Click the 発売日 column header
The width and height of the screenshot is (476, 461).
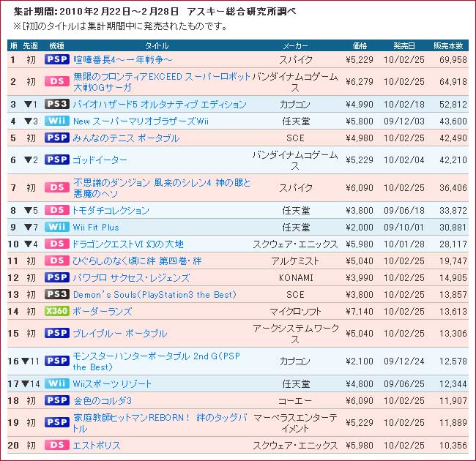coord(404,45)
